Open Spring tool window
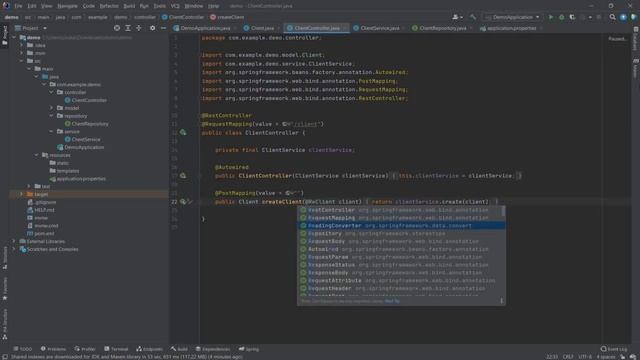The height and width of the screenshot is (360, 640). [x=249, y=349]
